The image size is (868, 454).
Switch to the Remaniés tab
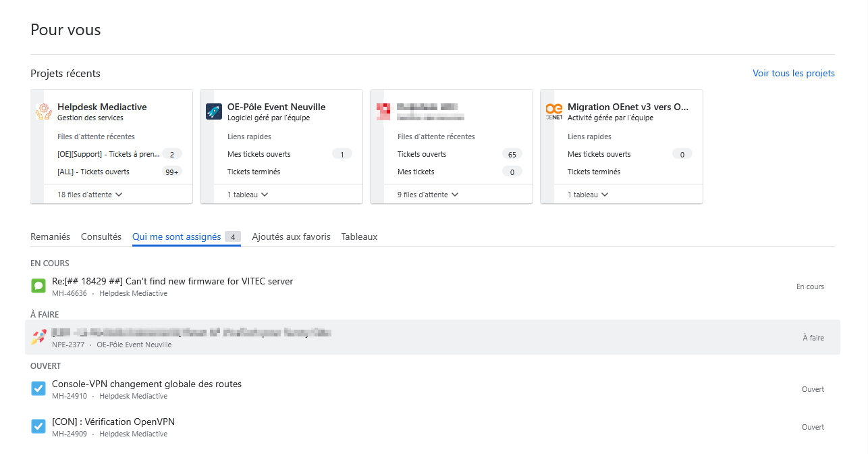50,236
